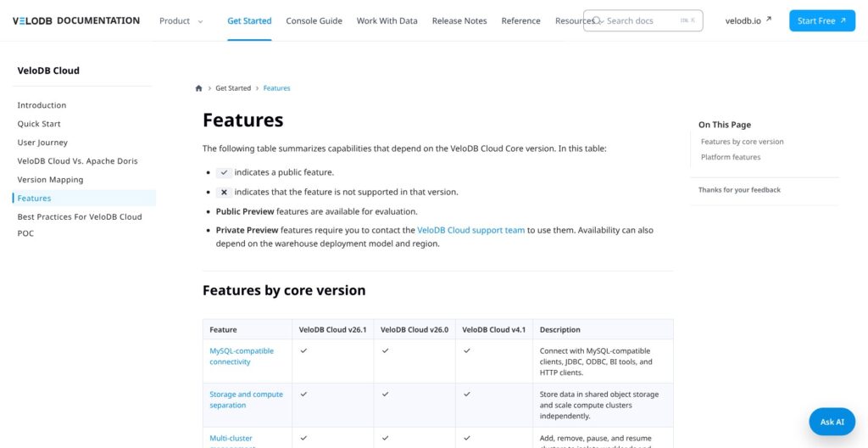Open the Reference tab
Image resolution: width=868 pixels, height=448 pixels.
tap(521, 20)
